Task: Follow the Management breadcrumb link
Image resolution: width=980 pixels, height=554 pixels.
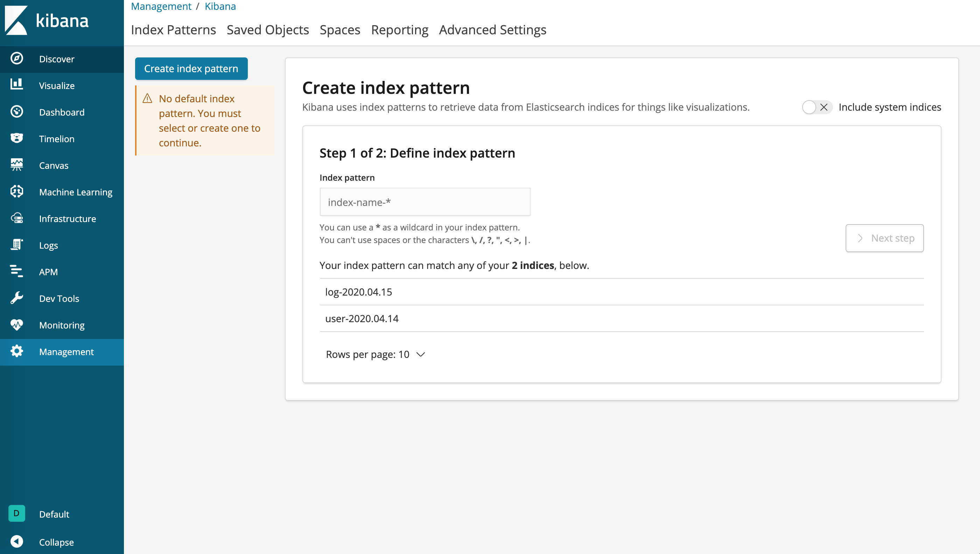Action: [161, 6]
